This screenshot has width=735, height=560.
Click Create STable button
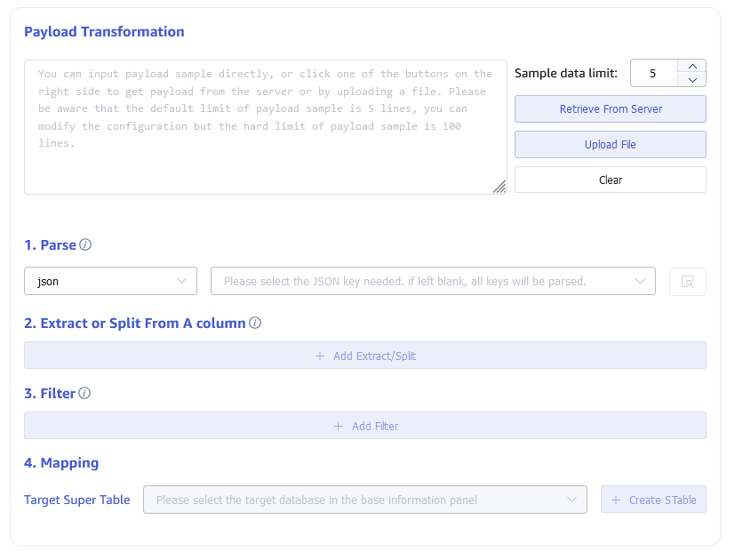(x=653, y=500)
